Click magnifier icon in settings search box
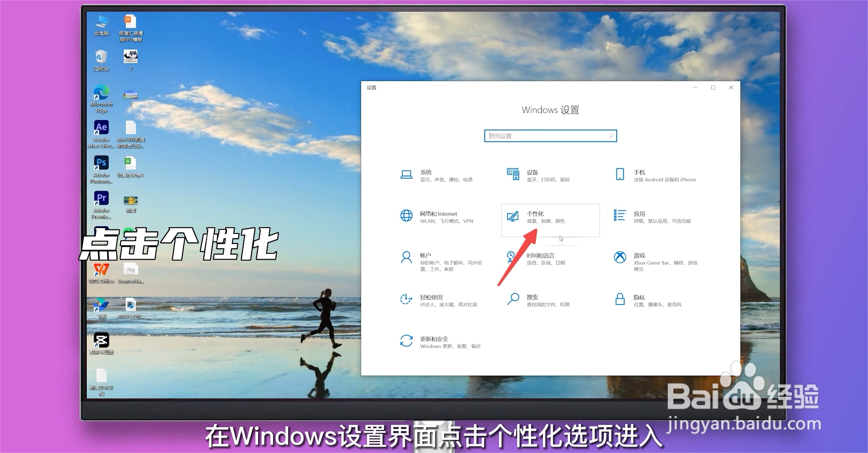Image resolution: width=868 pixels, height=453 pixels. [611, 135]
